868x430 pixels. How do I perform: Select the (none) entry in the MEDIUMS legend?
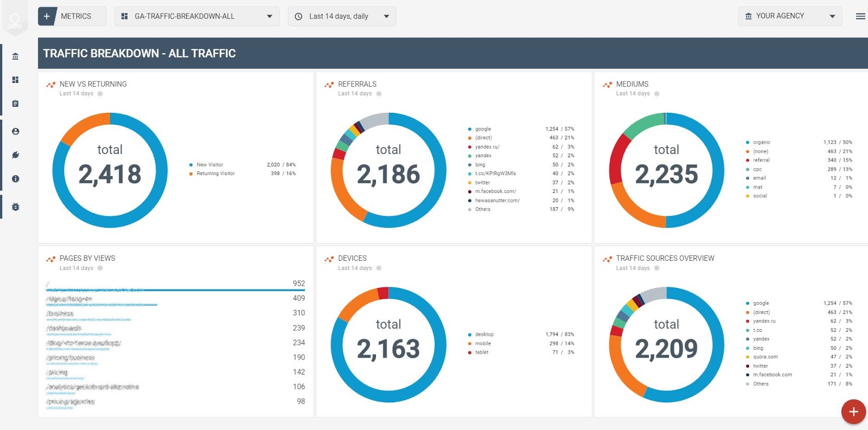pos(761,151)
